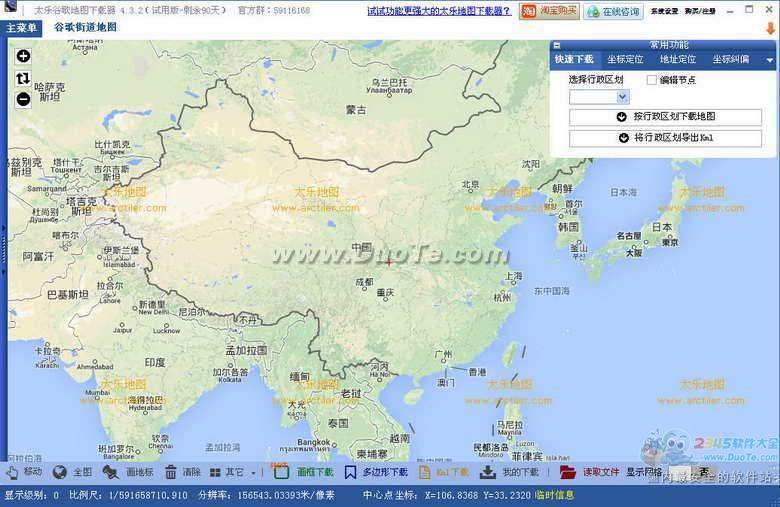Click the 广州 label on the map
Image resolution: width=780 pixels, height=507 pixels.
tap(443, 354)
